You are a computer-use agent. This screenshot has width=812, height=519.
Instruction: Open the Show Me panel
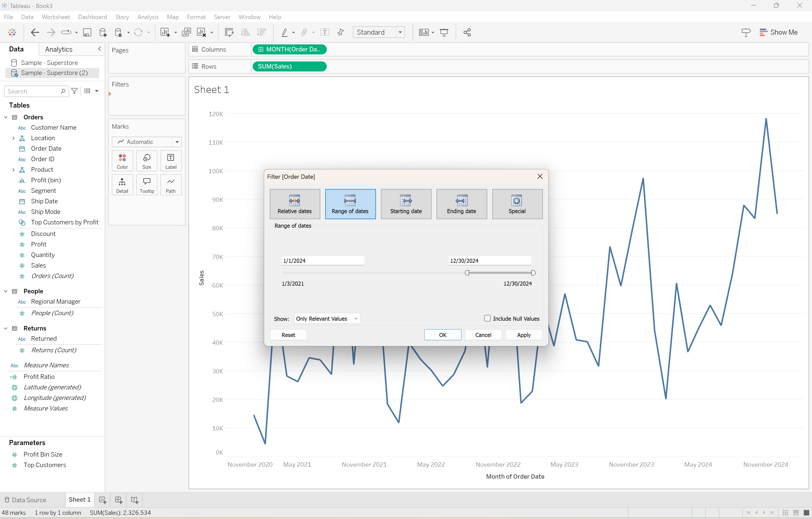pos(779,32)
